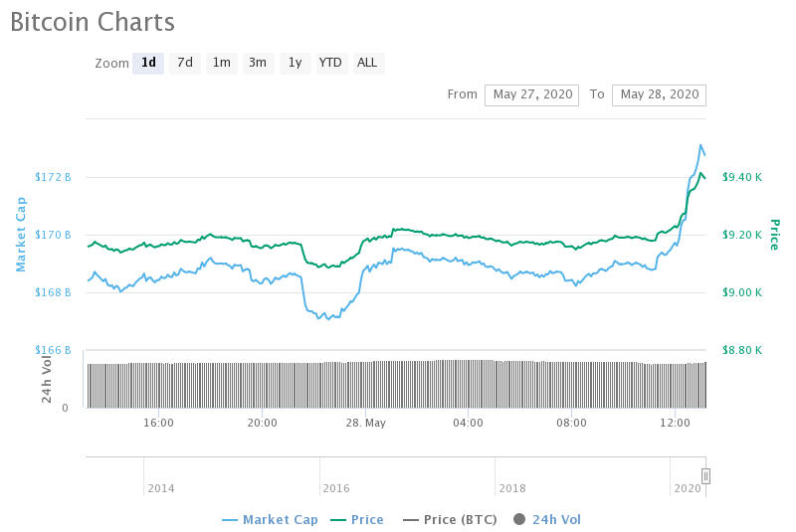Switch zoom to 7d
Viewport: 796px width, 532px height.
click(185, 63)
